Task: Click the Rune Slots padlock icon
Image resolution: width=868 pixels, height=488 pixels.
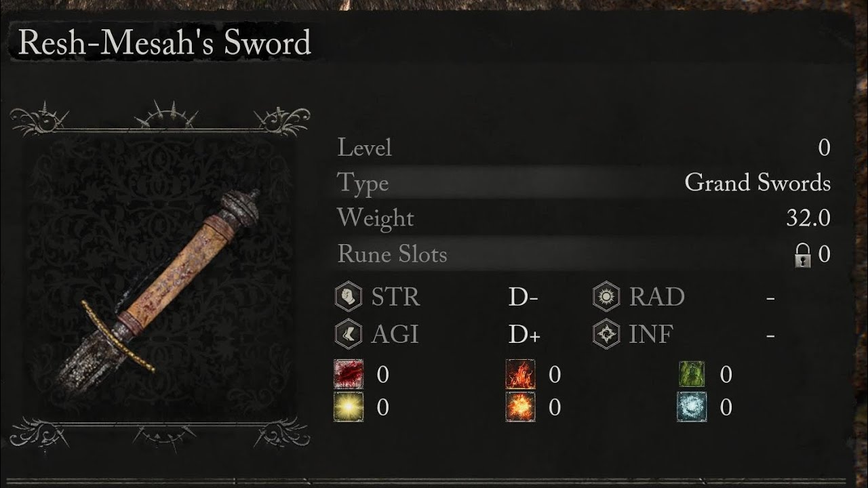Action: tap(803, 255)
